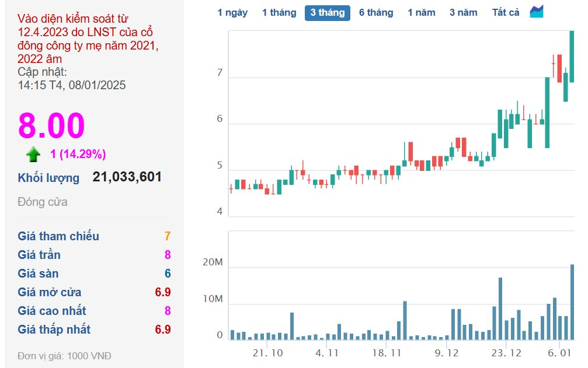Viewport: 588px width, 368px height.
Task: Click the 'Giá mở cửa' label
Action: 49,292
